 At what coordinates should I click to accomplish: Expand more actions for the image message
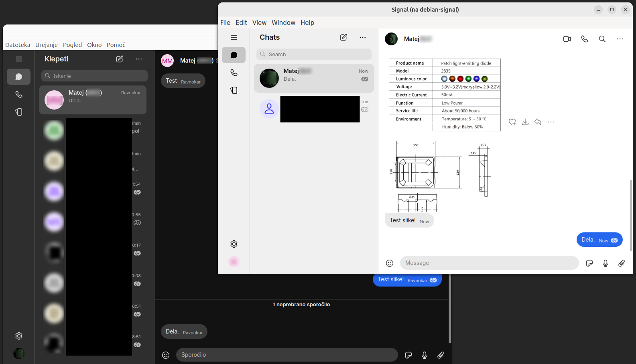click(x=551, y=122)
